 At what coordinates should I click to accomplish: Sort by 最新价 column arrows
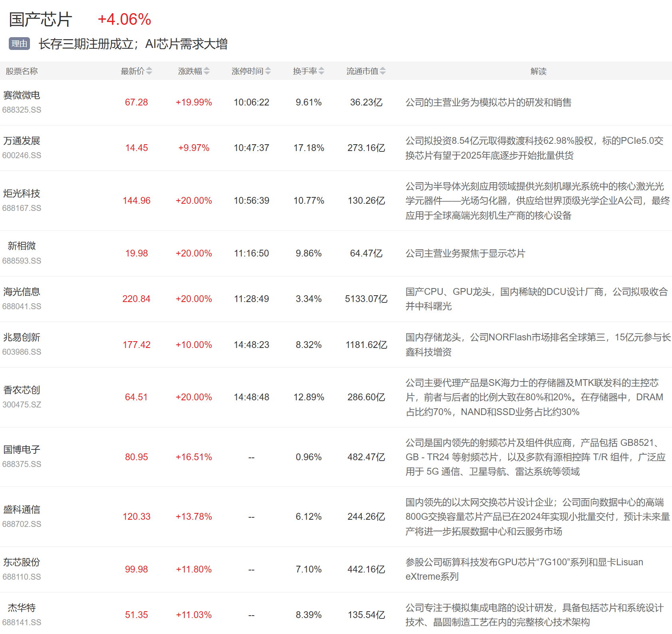(x=149, y=71)
